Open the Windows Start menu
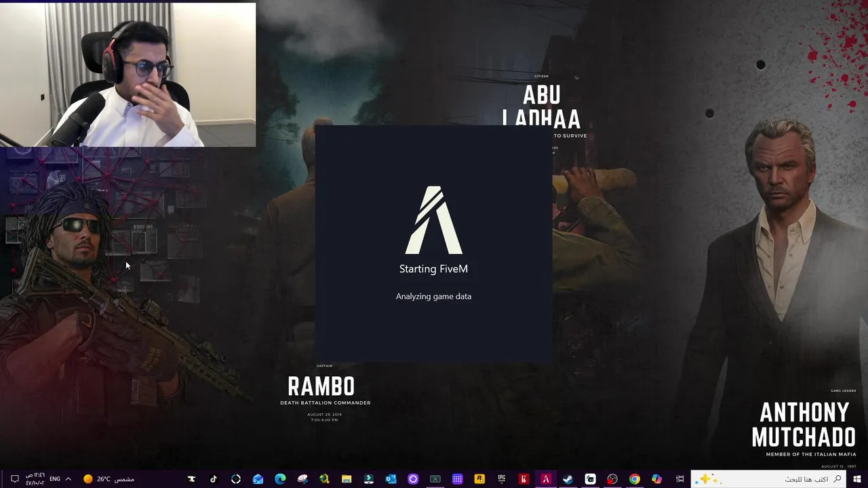This screenshot has width=868, height=488. (857, 479)
